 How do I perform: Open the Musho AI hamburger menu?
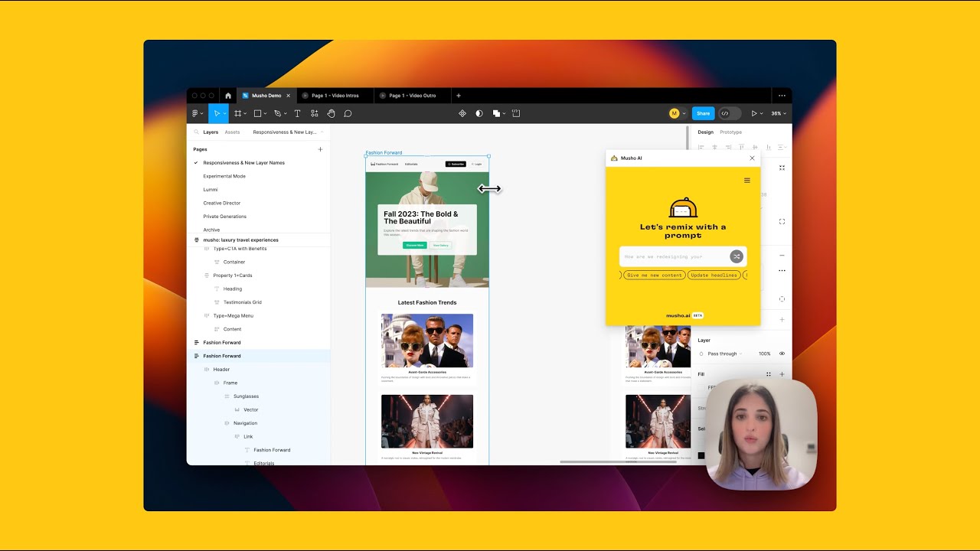coord(747,181)
